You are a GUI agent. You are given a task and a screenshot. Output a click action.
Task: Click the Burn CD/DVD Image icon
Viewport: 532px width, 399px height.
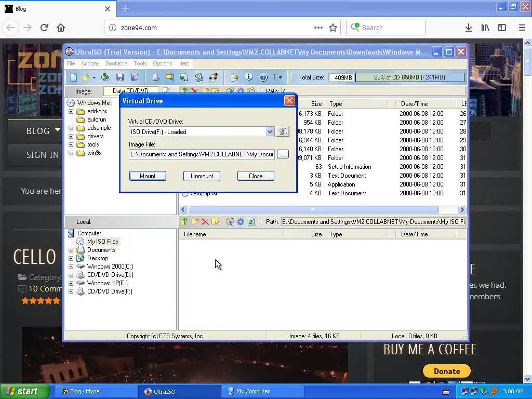(x=214, y=77)
